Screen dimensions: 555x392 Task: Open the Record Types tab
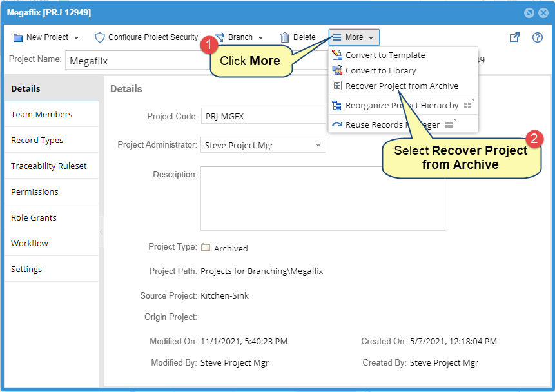(x=52, y=140)
